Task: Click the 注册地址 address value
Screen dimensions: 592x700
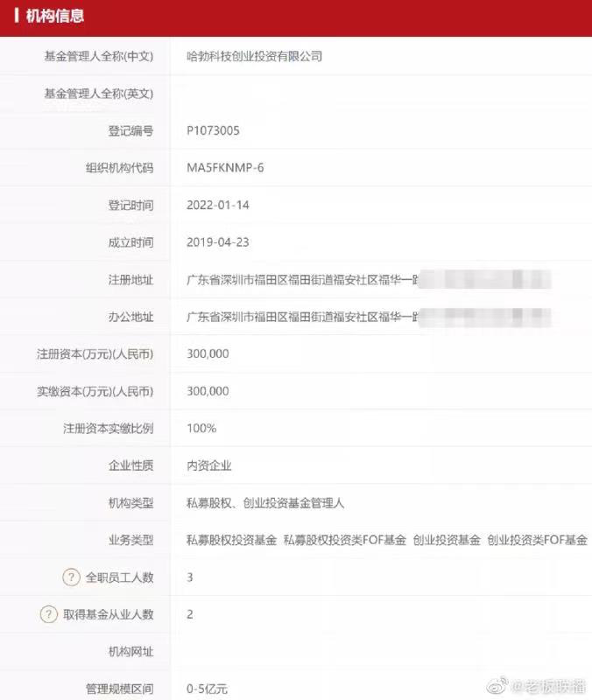Action: tap(369, 280)
